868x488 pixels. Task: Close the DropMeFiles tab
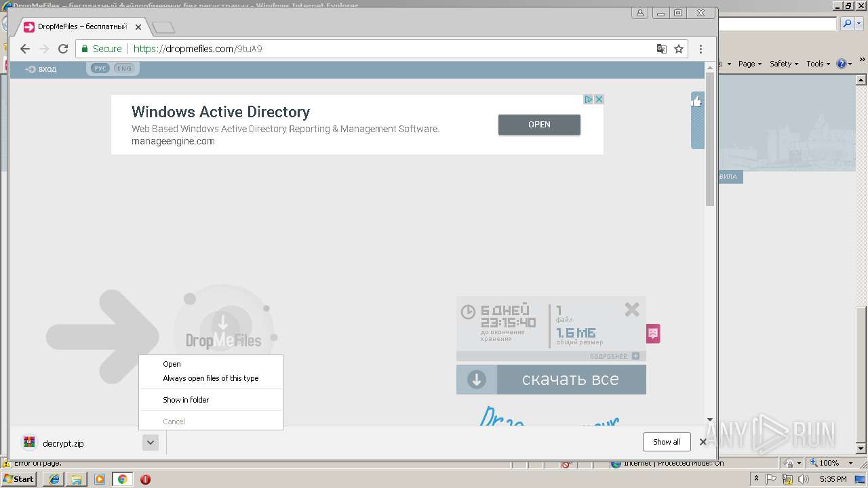(138, 27)
